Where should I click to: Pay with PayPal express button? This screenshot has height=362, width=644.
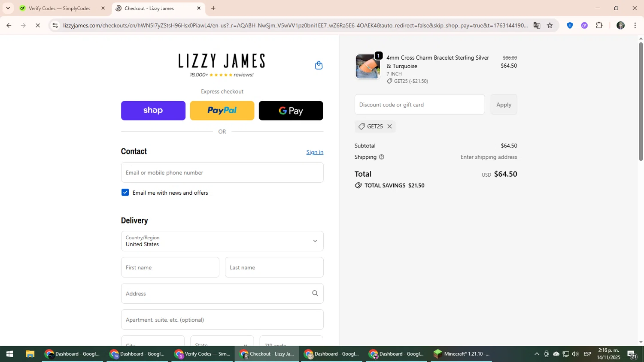222,111
